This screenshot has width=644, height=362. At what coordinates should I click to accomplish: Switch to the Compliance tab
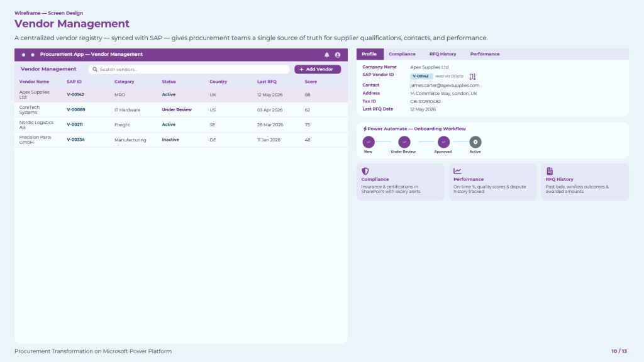pyautogui.click(x=402, y=54)
